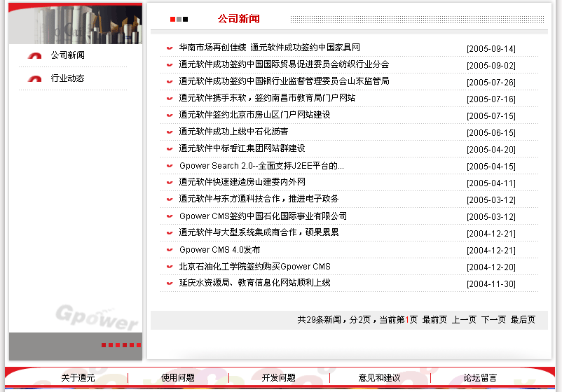This screenshot has height=392, width=562.
Task: Click the 公司新闻 section heading in red
Action: (239, 19)
